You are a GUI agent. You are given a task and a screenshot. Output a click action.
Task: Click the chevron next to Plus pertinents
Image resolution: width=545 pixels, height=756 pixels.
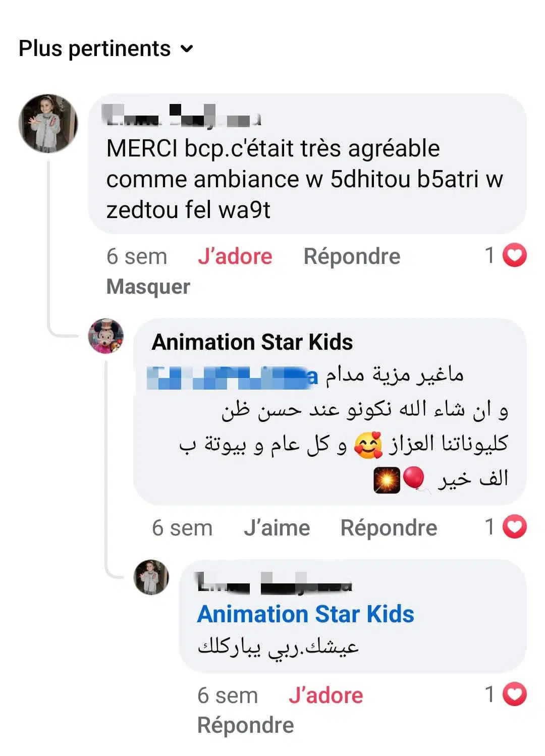[x=187, y=49]
